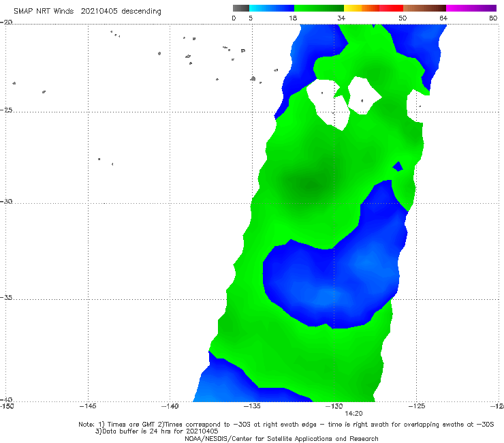
Task: Click the dark green wind maximum near -29 latitude
Action: [309, 185]
